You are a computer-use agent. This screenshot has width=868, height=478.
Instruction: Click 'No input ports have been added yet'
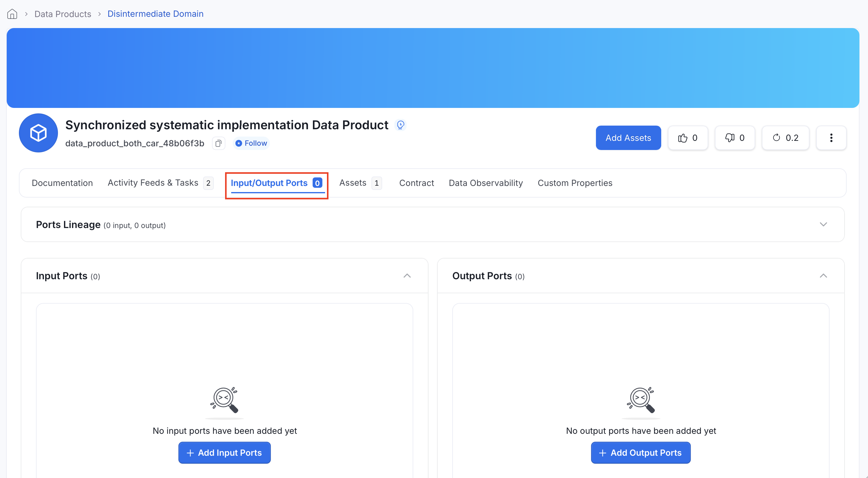point(225,431)
